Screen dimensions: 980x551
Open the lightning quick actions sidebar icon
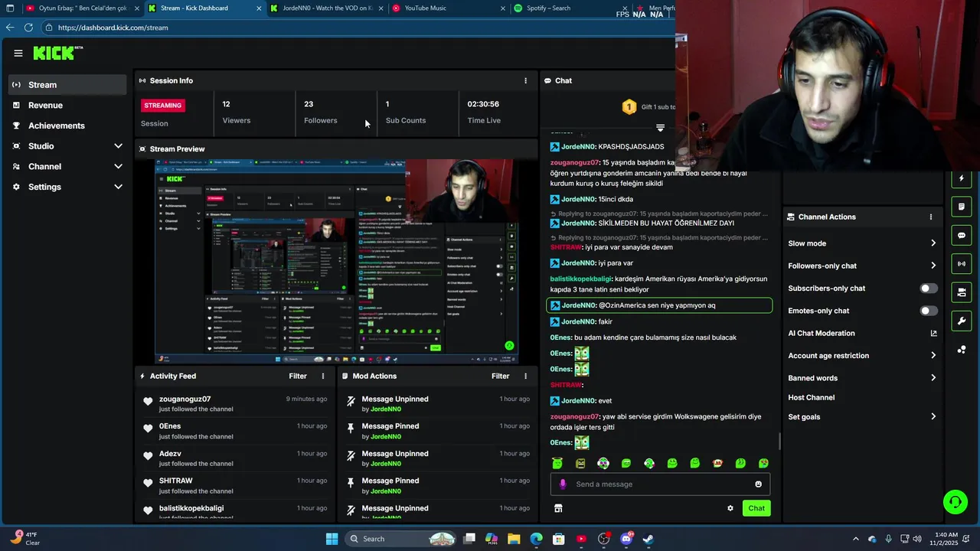962,178
